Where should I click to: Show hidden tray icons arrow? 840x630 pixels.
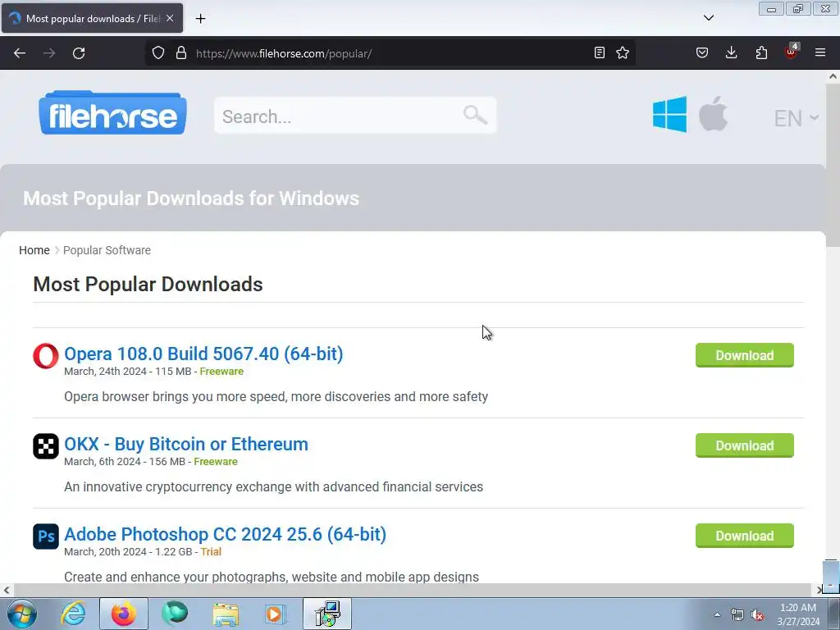(x=717, y=614)
